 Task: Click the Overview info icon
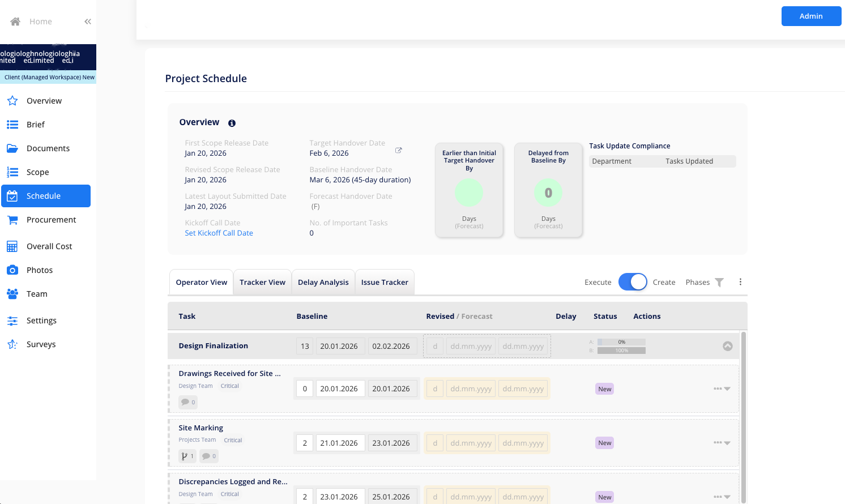pos(232,122)
